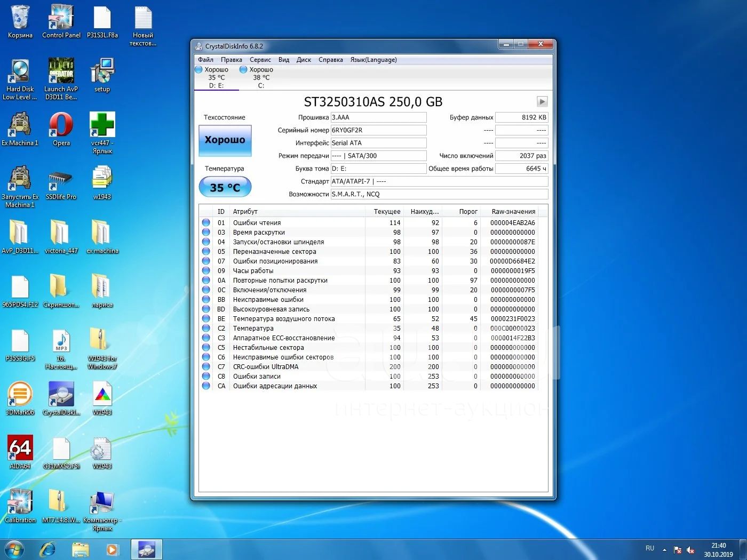Click the Хорошо health status button
The image size is (747, 560).
[x=225, y=140]
